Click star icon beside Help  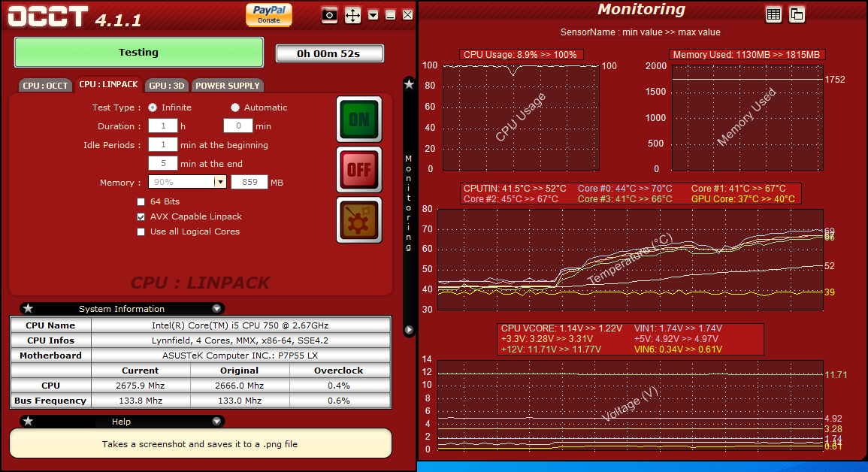click(x=29, y=422)
